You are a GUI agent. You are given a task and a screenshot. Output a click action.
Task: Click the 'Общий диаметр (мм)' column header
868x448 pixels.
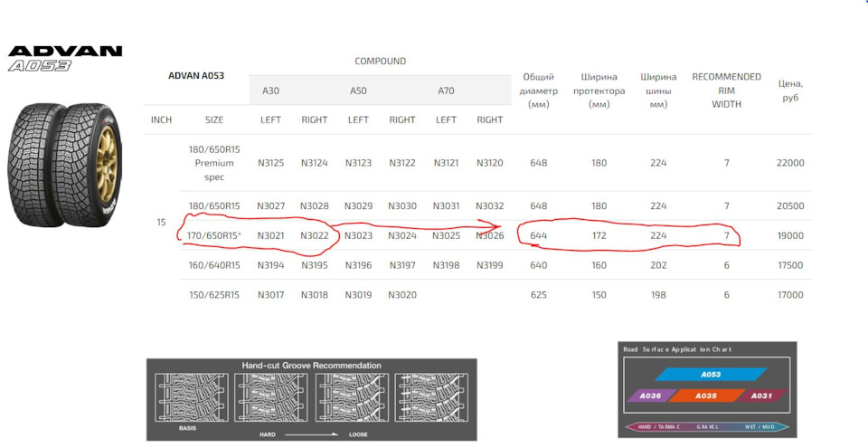click(x=539, y=91)
